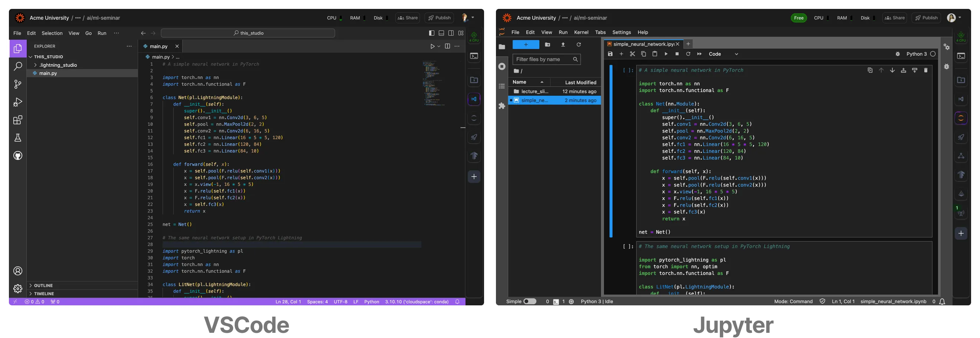This screenshot has height=338, width=980.
Task: Click plus icon in VSCode studio sidebar
Action: pos(474,177)
